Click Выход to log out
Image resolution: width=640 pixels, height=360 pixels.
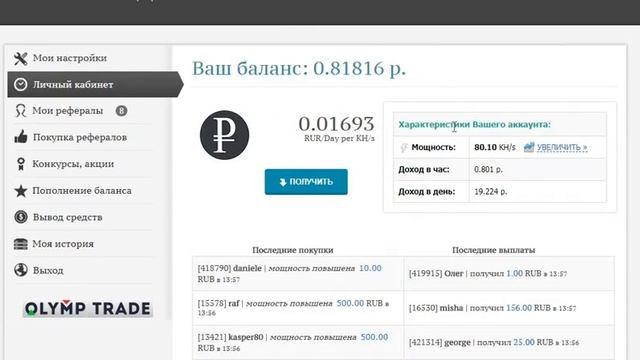click(x=48, y=270)
